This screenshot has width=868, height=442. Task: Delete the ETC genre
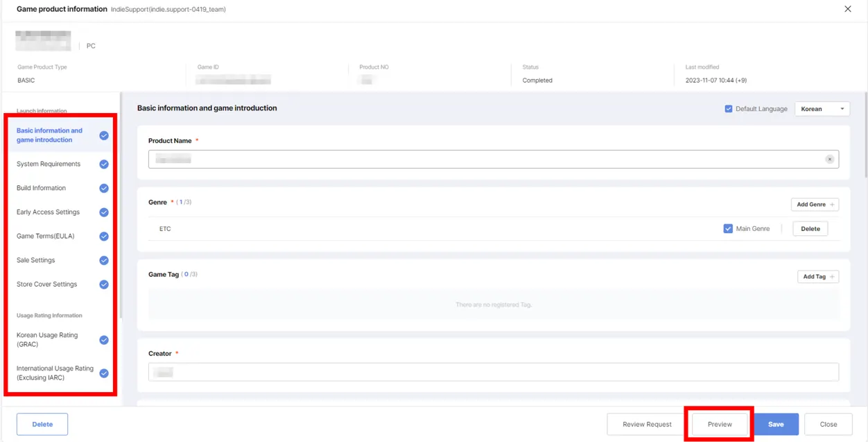(x=810, y=228)
